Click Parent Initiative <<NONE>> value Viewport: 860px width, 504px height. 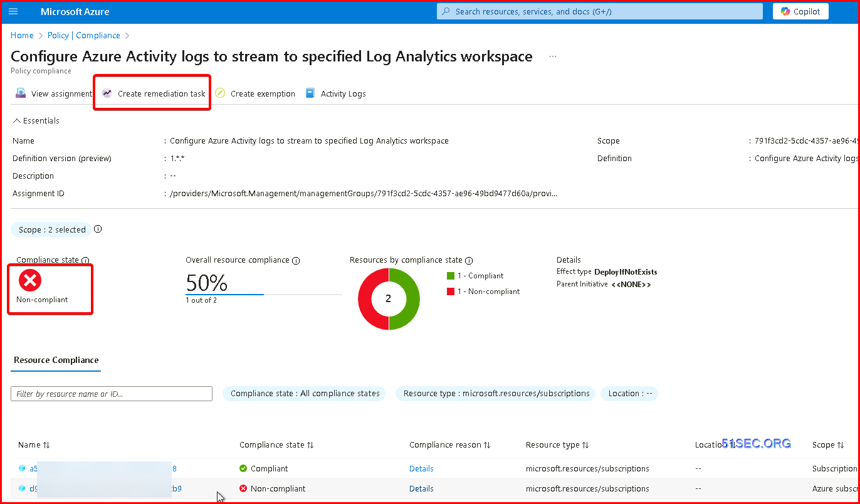(631, 285)
